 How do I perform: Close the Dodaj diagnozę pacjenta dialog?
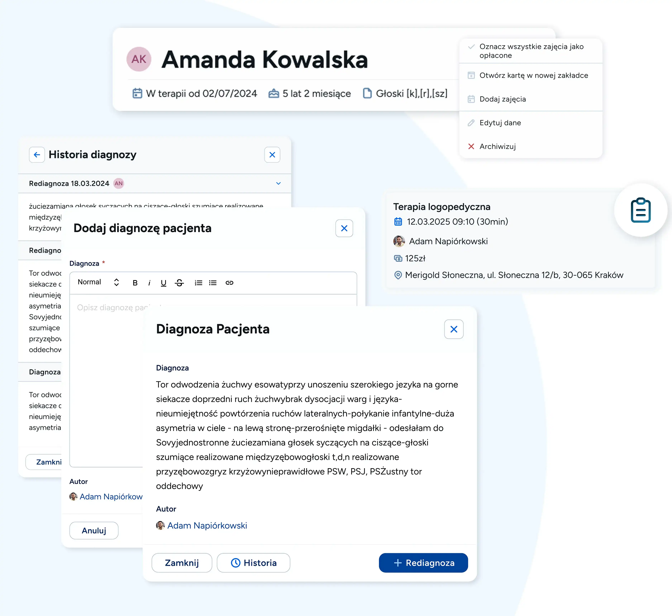click(344, 228)
